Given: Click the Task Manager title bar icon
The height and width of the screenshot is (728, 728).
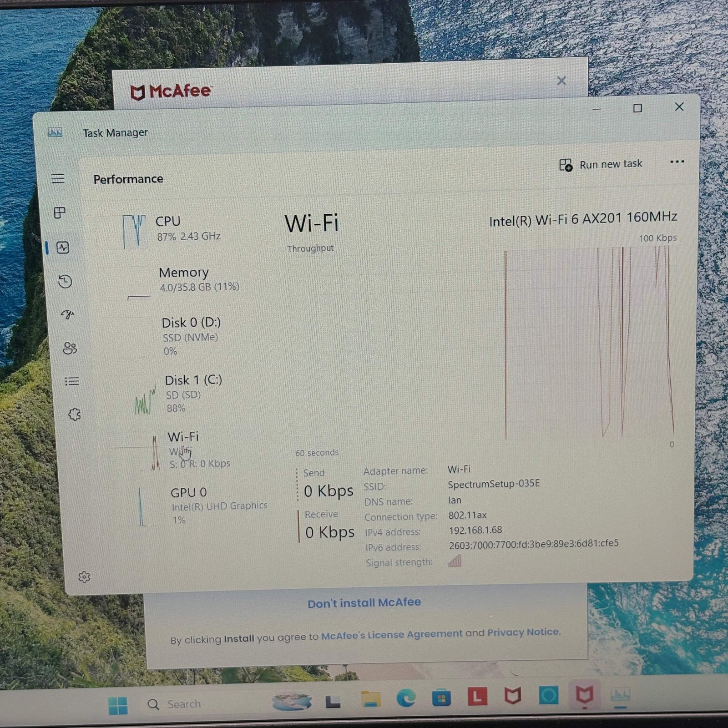Looking at the screenshot, I should [55, 132].
